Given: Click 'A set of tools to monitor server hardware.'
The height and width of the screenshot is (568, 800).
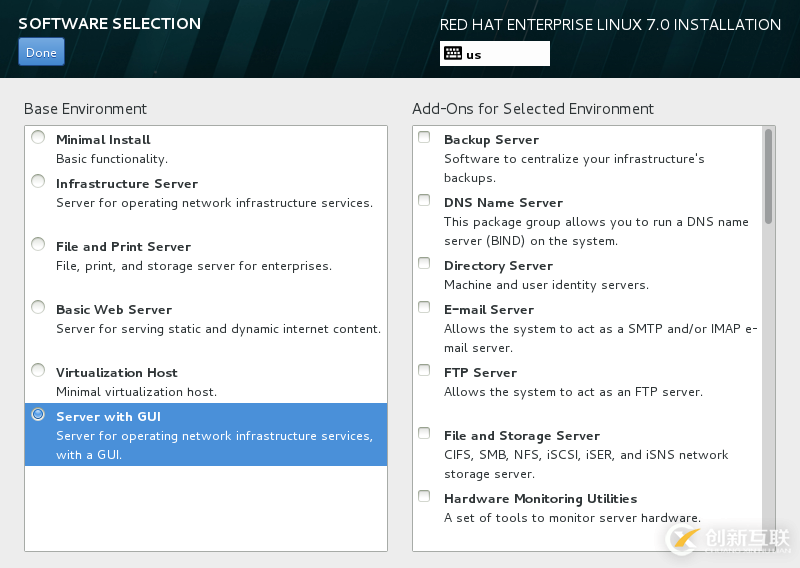Looking at the screenshot, I should click(572, 518).
